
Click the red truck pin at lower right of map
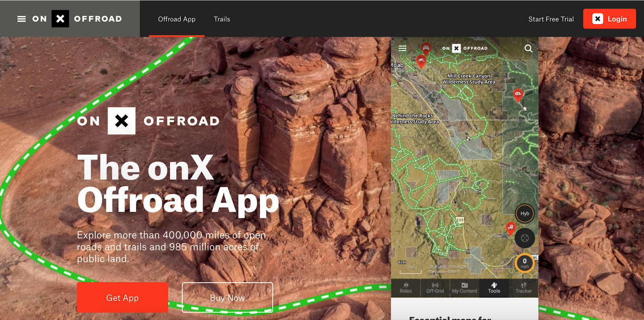(510, 228)
